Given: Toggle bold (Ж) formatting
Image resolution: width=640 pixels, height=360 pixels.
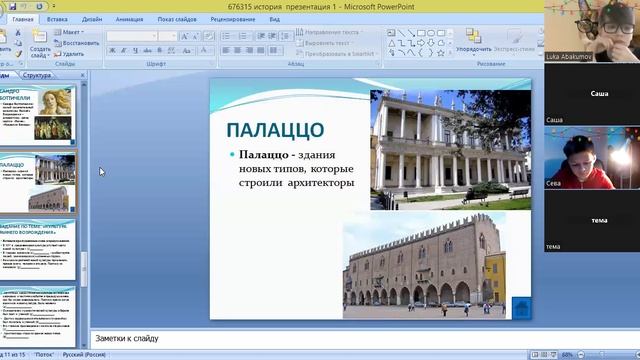Looking at the screenshot, I should point(112,51).
